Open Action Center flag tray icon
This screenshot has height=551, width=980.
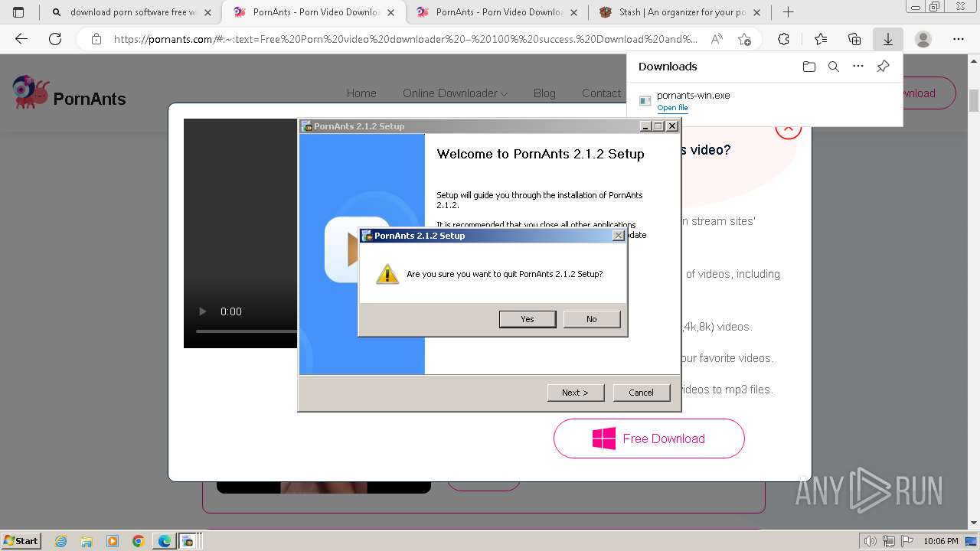point(906,541)
